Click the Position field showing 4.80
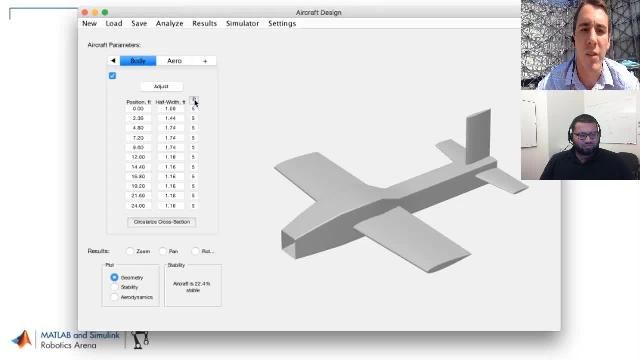Image resolution: width=640 pixels, height=360 pixels. click(138, 128)
